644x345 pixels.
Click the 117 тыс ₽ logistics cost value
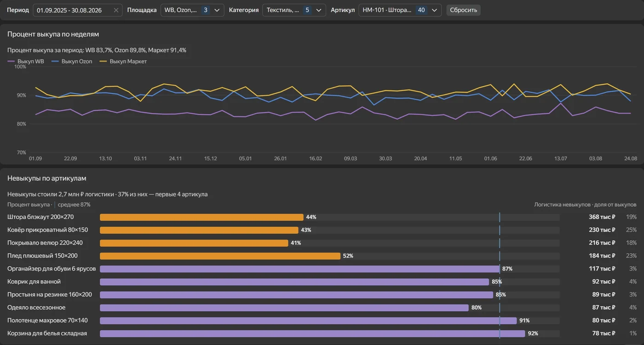602,269
